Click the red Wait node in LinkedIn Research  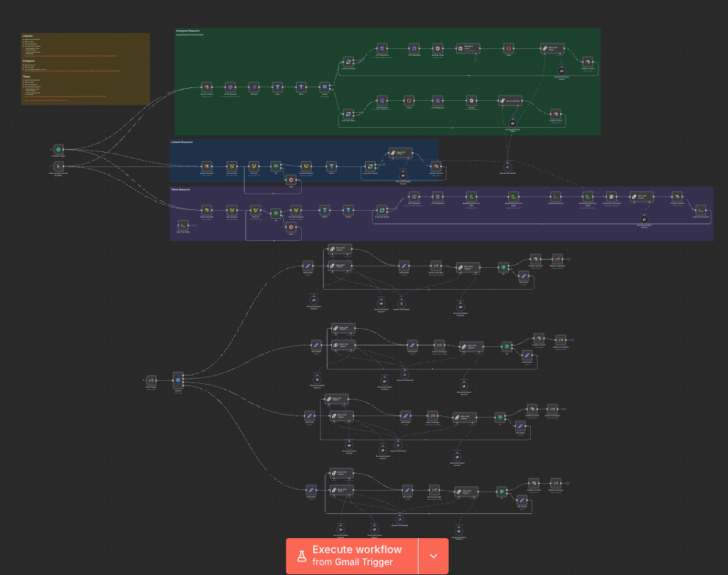click(x=290, y=181)
